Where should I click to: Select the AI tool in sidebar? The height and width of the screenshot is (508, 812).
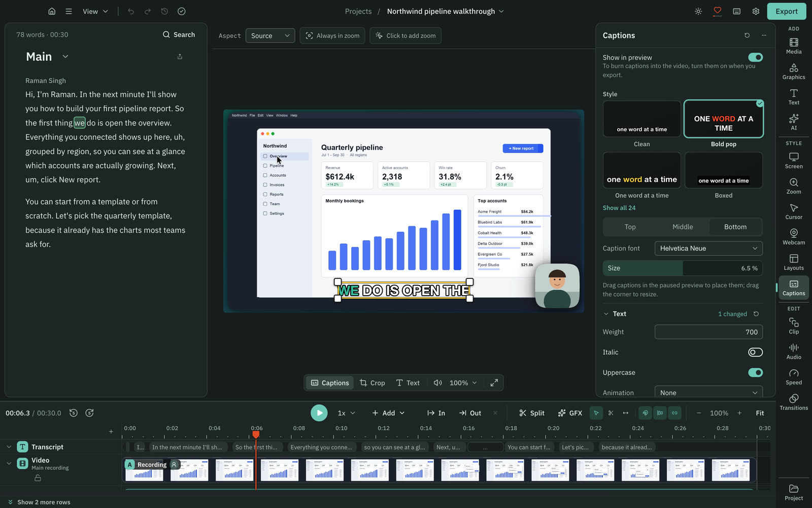pos(794,122)
